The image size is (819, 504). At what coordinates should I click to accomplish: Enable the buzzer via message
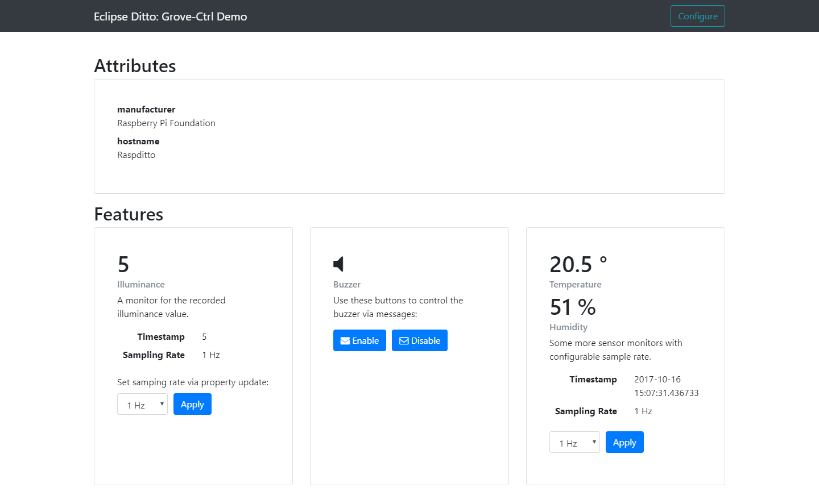coord(359,340)
